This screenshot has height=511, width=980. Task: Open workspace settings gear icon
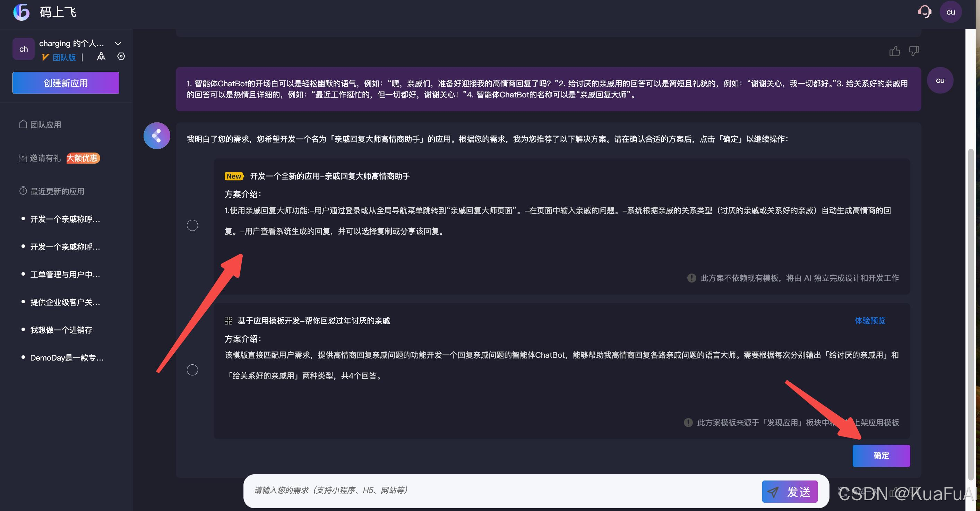121,56
